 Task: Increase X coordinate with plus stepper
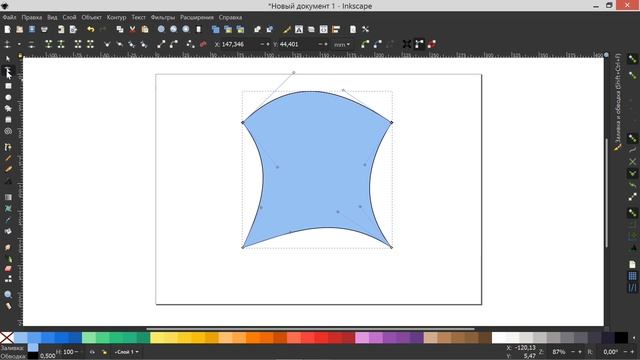[x=268, y=44]
